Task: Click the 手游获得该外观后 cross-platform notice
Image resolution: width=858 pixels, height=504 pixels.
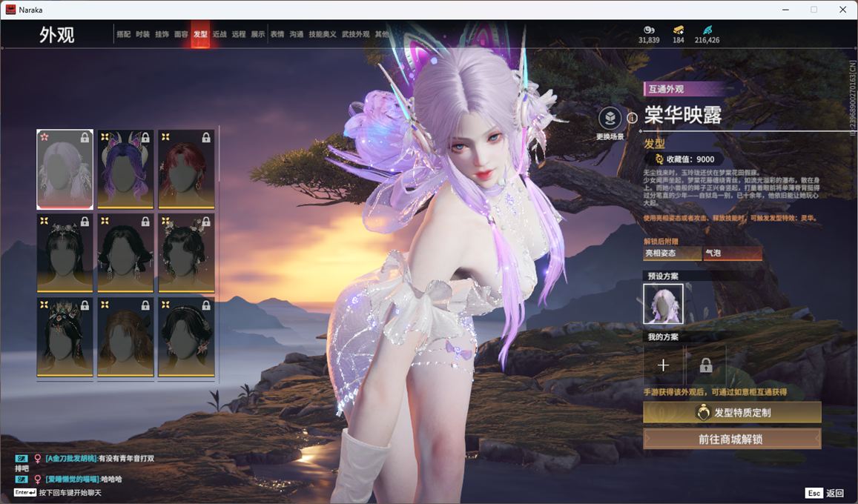Action: [x=715, y=393]
